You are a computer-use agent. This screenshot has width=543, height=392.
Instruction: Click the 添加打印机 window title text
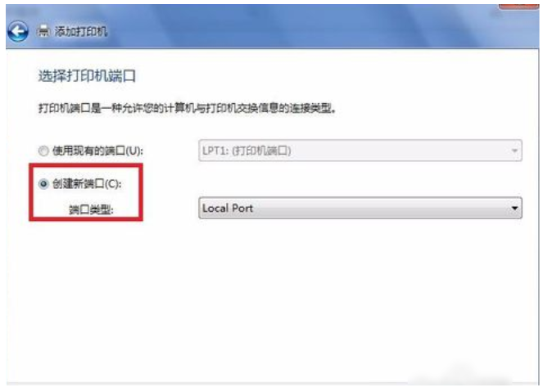pos(81,31)
